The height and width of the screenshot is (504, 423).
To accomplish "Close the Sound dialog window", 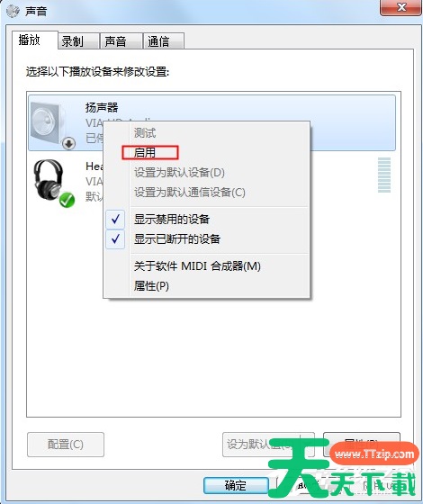I will point(400,7).
